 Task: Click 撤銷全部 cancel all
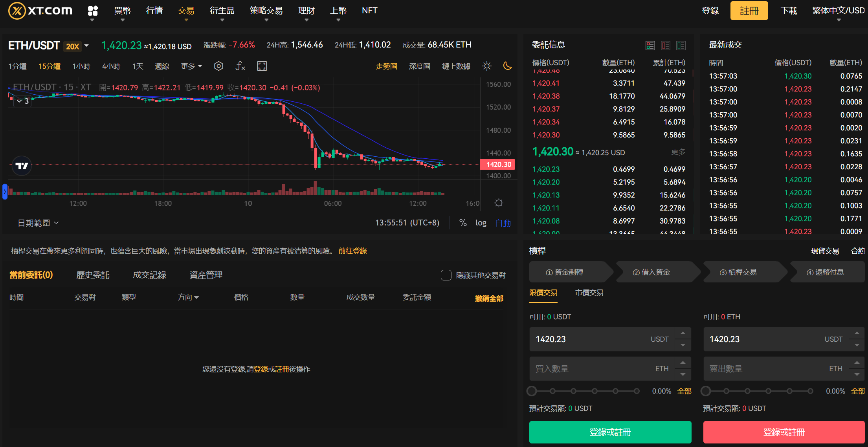tap(489, 298)
